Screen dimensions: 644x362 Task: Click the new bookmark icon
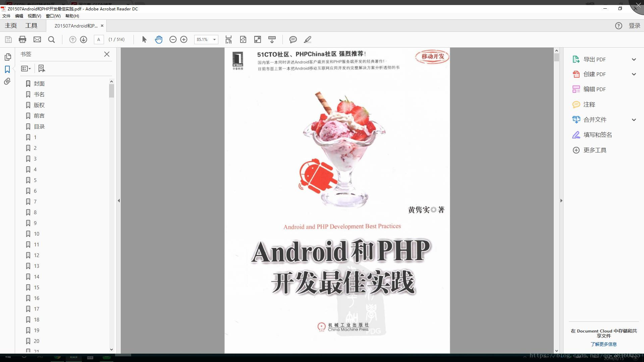(42, 68)
